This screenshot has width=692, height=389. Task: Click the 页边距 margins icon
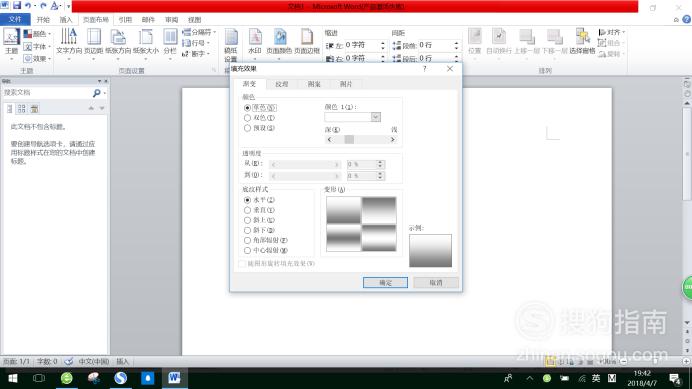click(x=94, y=43)
